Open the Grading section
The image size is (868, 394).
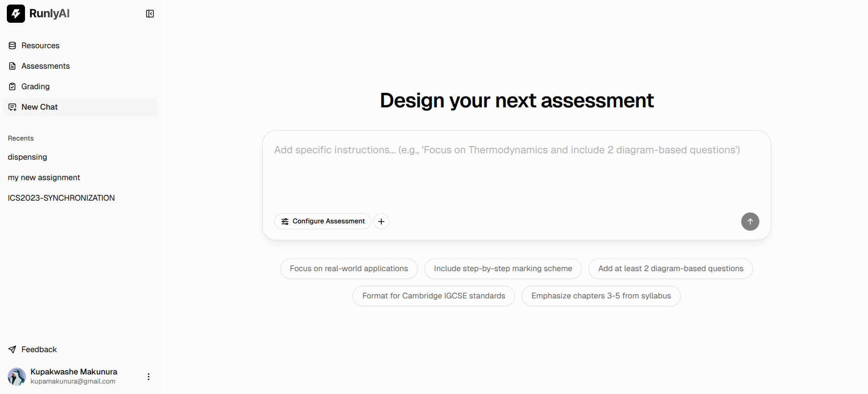(35, 86)
